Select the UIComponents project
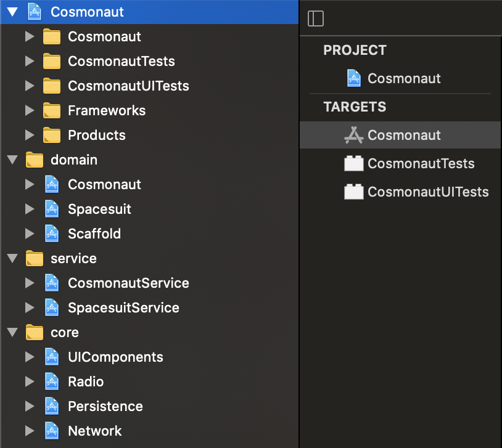This screenshot has width=502, height=448. click(x=115, y=357)
